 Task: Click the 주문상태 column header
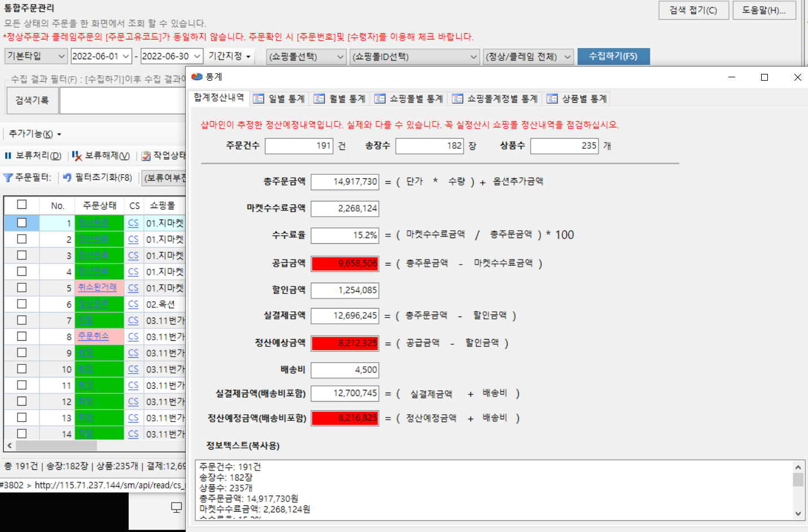click(99, 205)
